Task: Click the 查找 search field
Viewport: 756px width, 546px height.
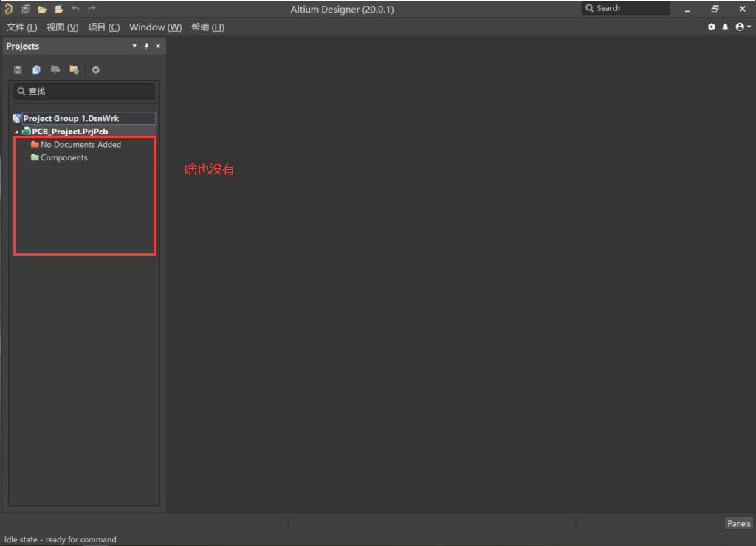Action: (84, 91)
